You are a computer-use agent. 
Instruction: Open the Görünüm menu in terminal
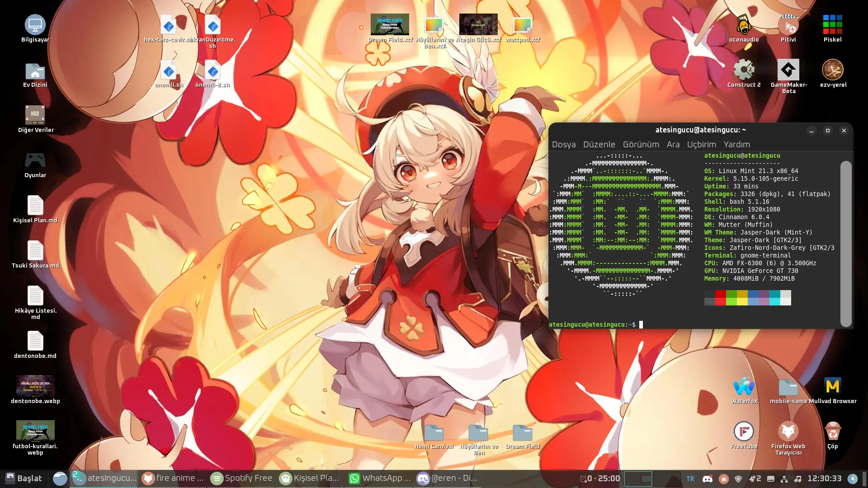coord(641,145)
